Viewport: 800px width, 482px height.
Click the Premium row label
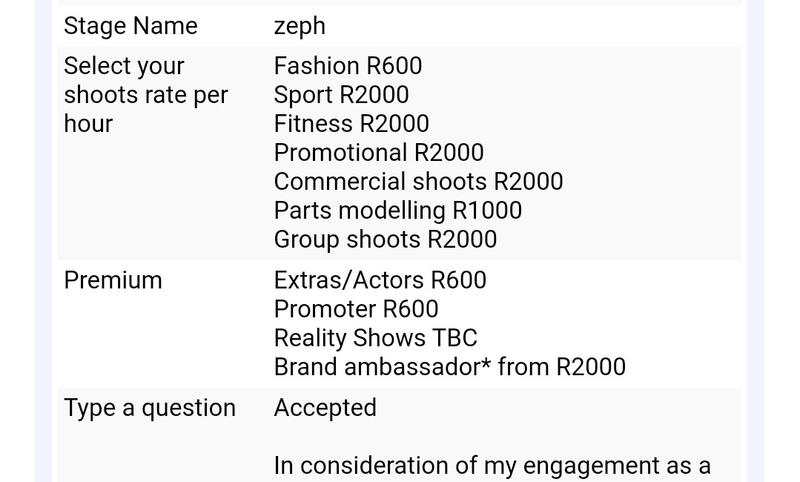tap(113, 280)
